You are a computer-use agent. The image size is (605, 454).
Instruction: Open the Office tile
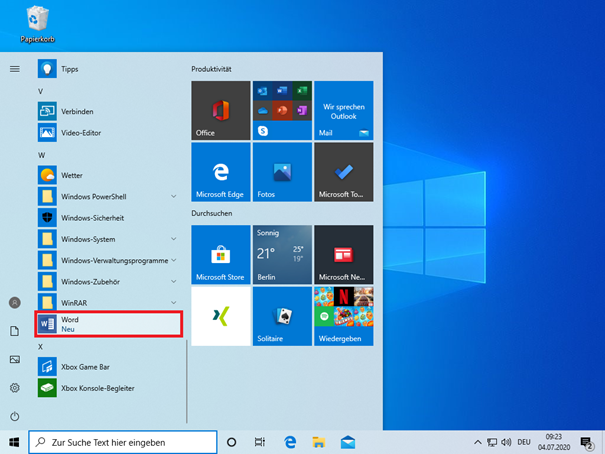point(220,110)
